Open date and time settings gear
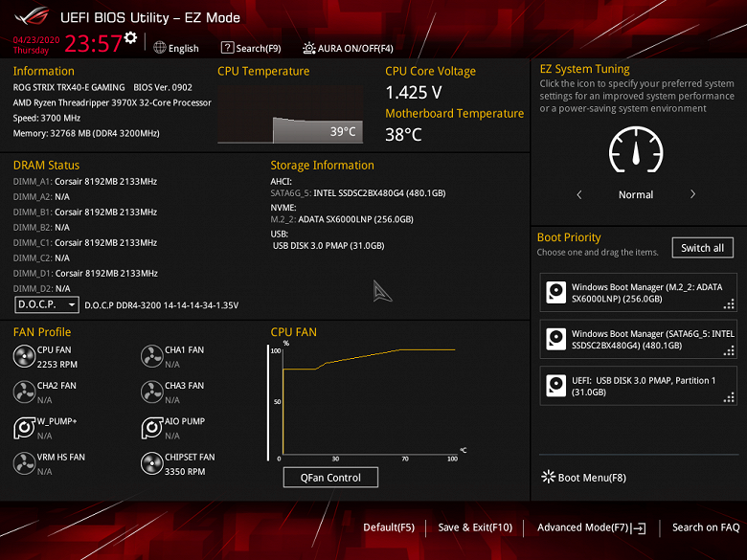The image size is (747, 560). coord(130,37)
